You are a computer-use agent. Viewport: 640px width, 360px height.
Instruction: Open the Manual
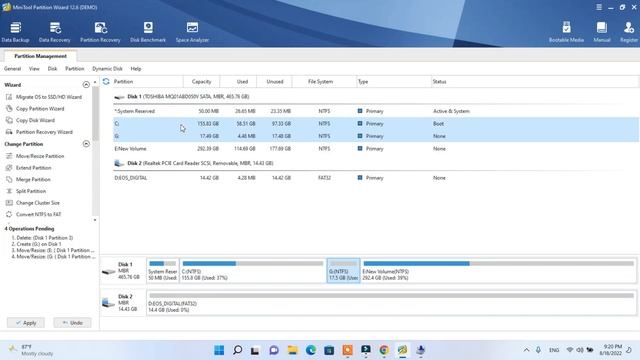(x=602, y=32)
